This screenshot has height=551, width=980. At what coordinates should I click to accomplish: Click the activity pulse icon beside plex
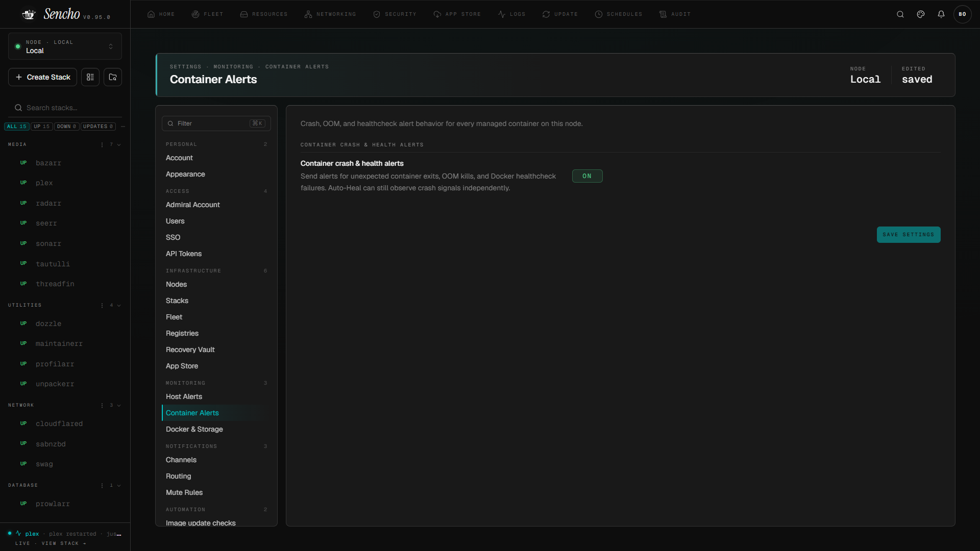(x=18, y=534)
